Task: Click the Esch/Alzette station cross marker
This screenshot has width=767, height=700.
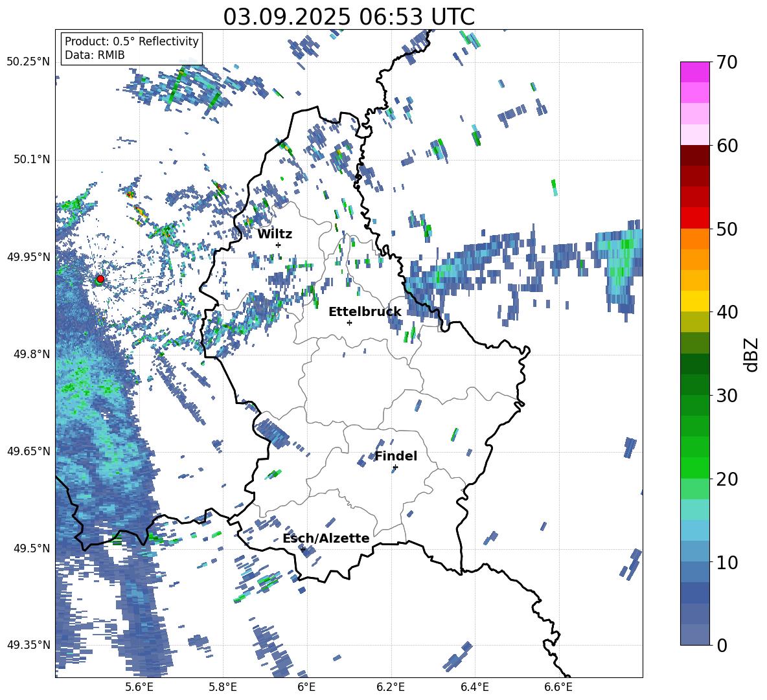Action: pyautogui.click(x=303, y=549)
